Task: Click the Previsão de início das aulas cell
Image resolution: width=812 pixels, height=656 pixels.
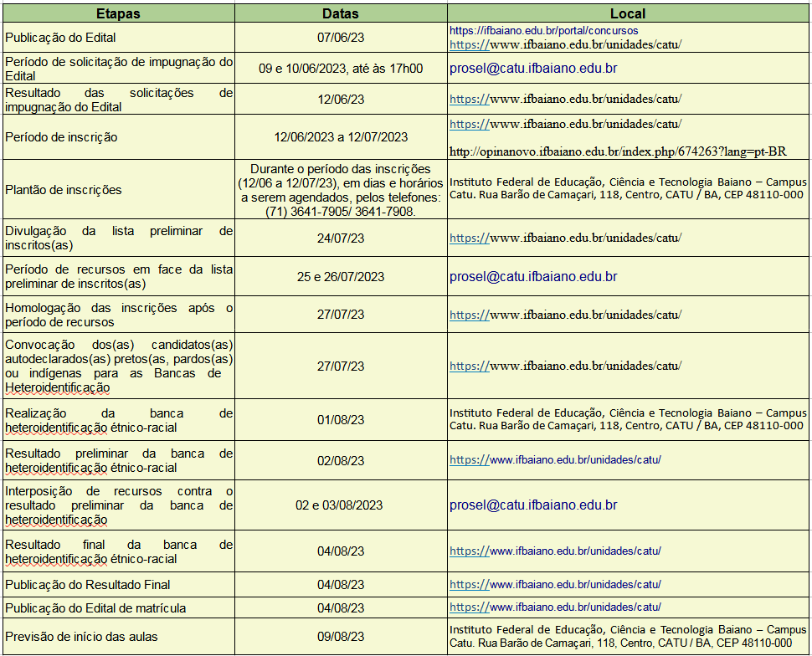Action: click(81, 637)
